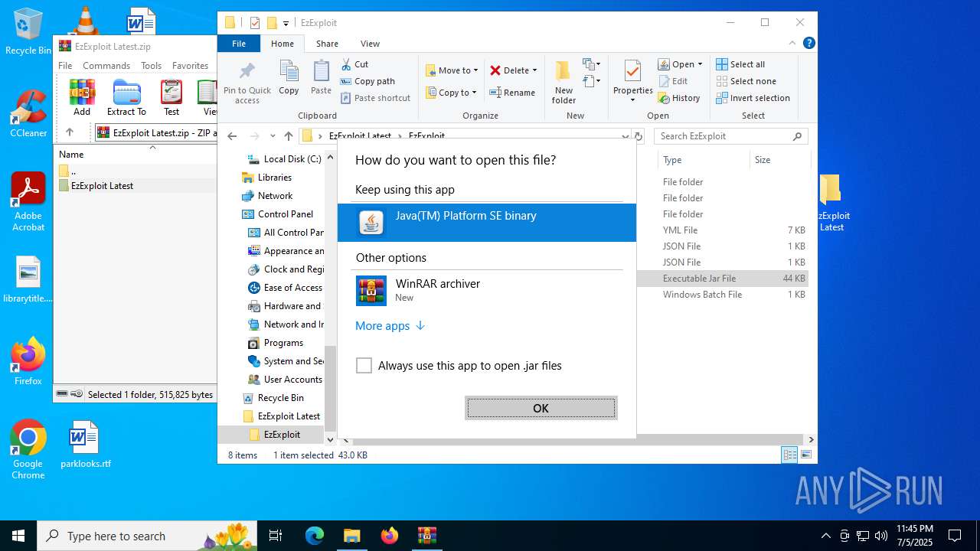This screenshot has height=551, width=980.
Task: Sort by Type column header
Action: 704,160
